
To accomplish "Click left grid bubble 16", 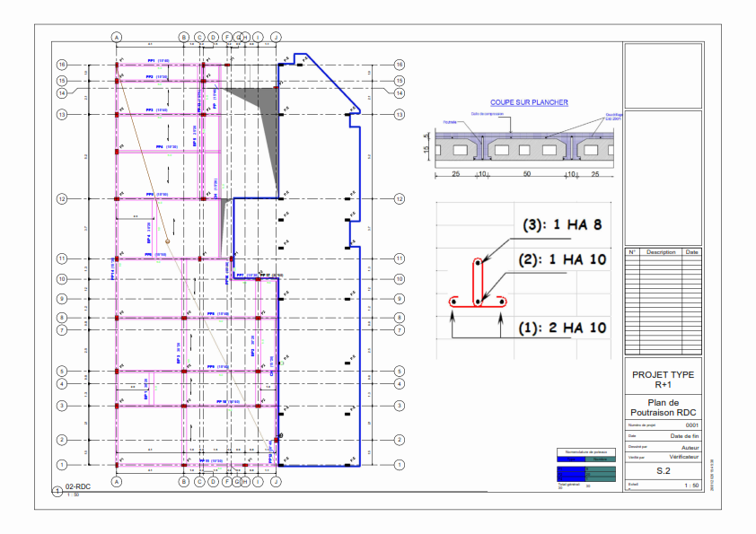I will coord(62,65).
